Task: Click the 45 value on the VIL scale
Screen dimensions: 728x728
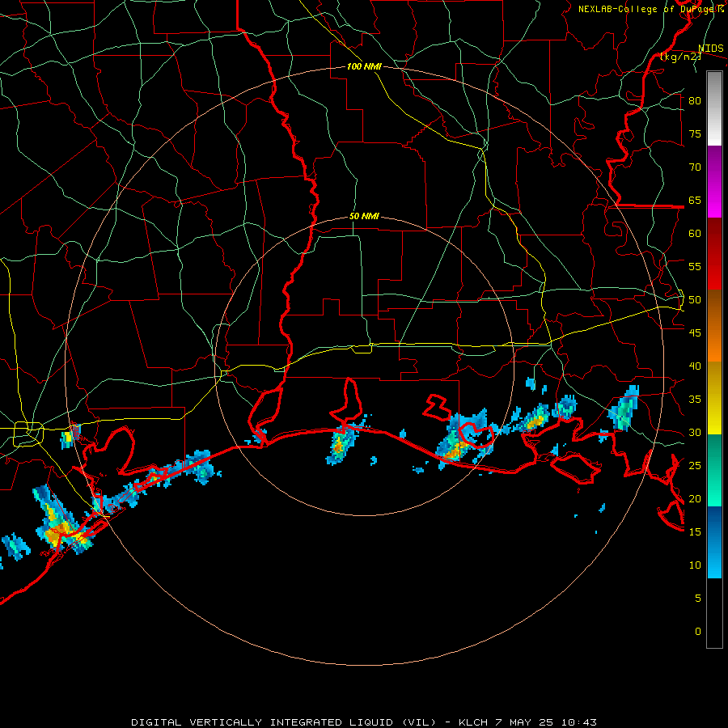Action: pos(695,333)
